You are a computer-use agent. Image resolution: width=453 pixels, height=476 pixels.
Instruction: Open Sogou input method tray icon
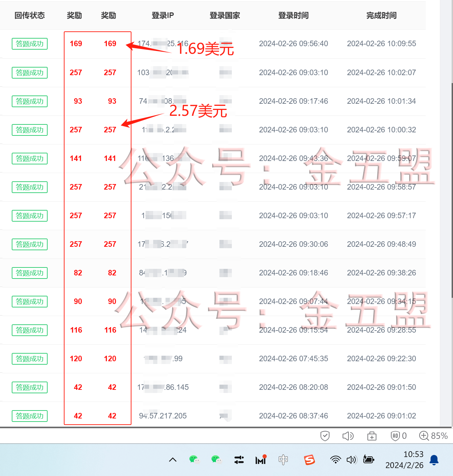click(x=309, y=459)
